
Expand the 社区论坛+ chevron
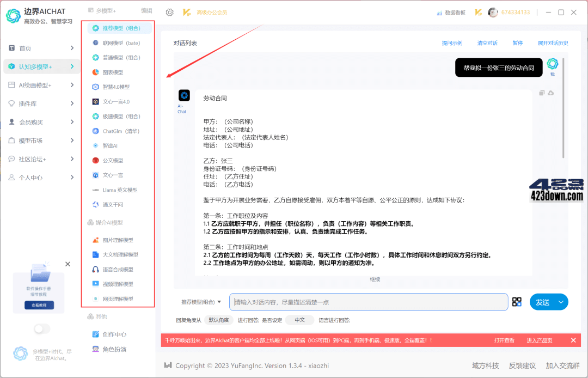72,159
